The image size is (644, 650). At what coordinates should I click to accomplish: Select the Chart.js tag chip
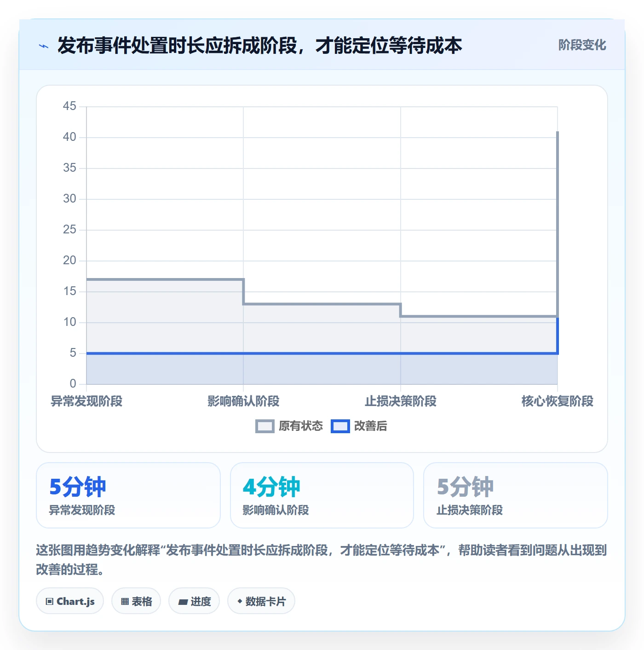tap(70, 601)
